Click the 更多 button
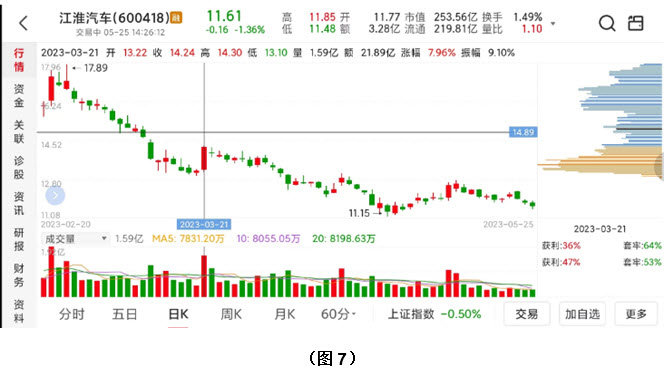This screenshot has width=667, height=383. tap(636, 314)
